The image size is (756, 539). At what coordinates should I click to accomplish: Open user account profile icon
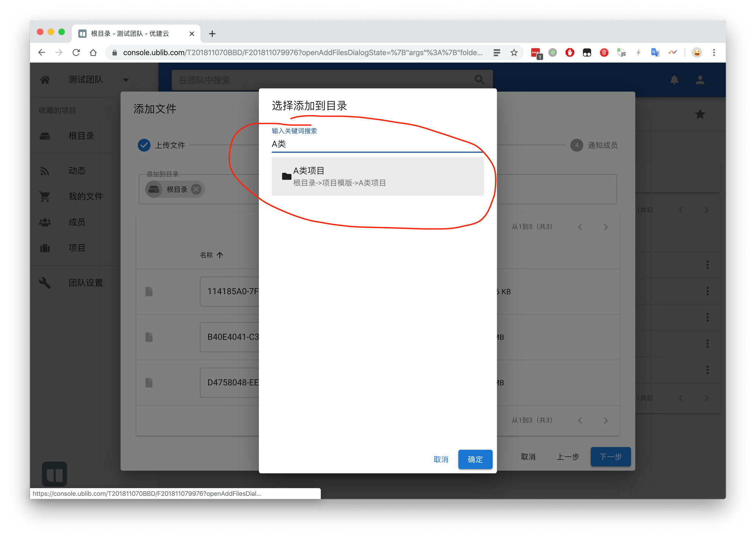click(x=700, y=80)
